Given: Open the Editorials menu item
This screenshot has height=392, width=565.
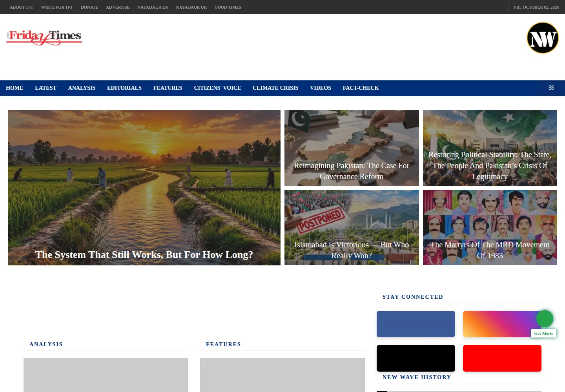Looking at the screenshot, I should point(124,88).
